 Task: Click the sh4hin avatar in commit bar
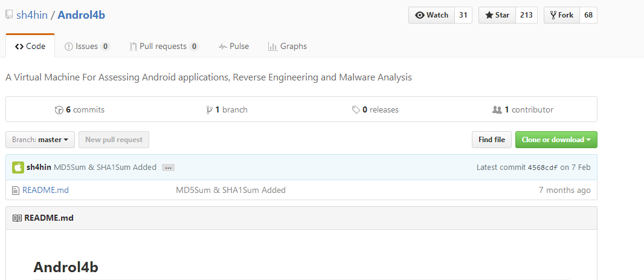18,168
